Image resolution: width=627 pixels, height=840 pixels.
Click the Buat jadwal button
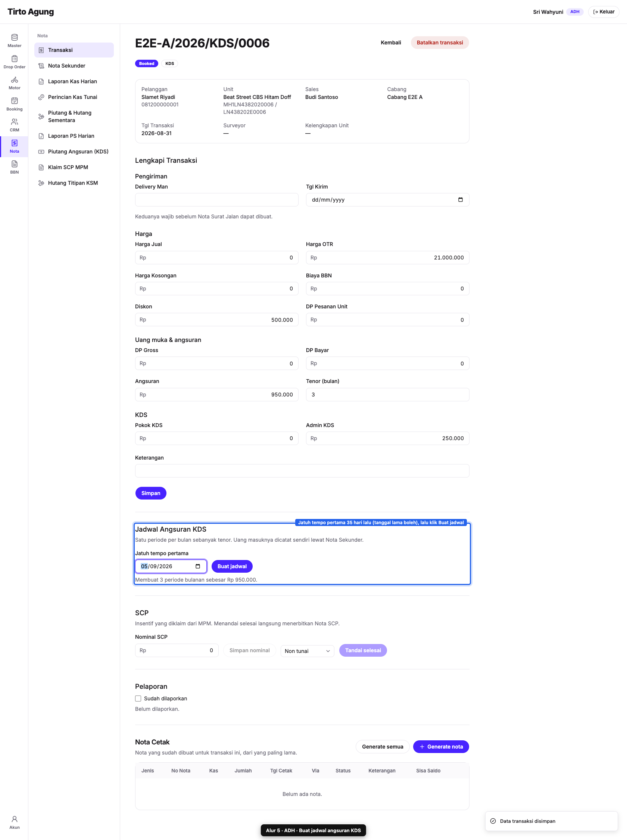232,566
